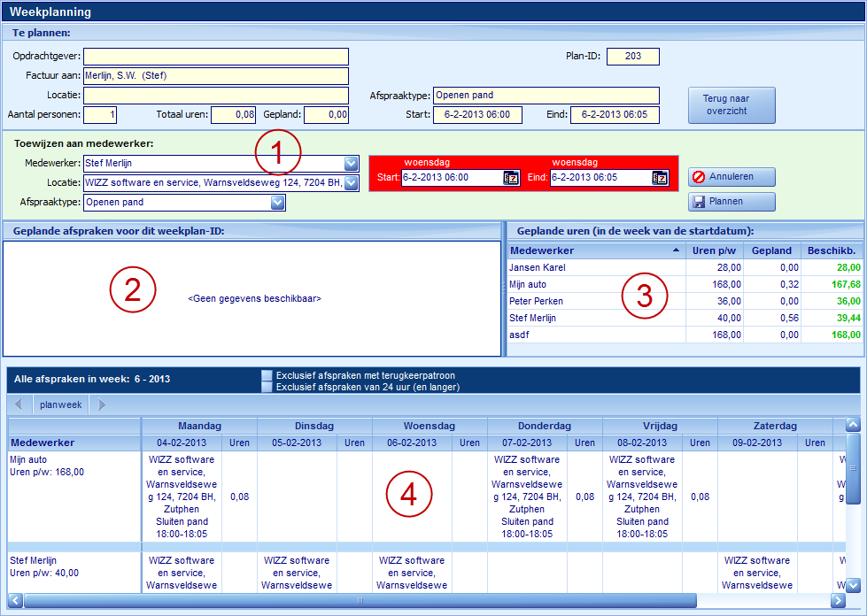Sort by Medewerker column header arrow

676,250
